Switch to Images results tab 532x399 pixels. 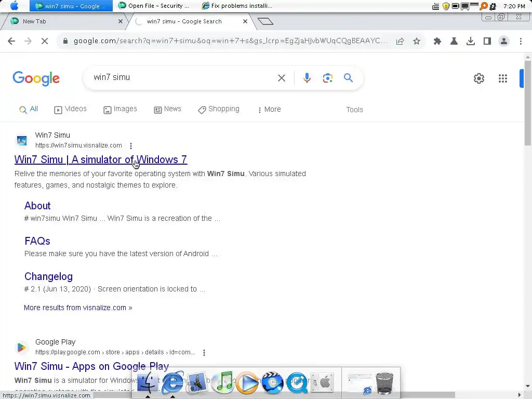(x=120, y=109)
